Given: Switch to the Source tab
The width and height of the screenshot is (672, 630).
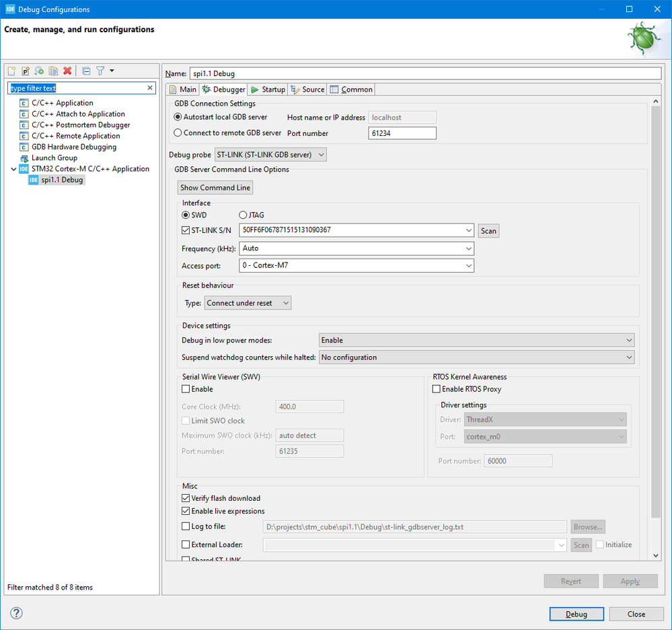Looking at the screenshot, I should [x=307, y=90].
